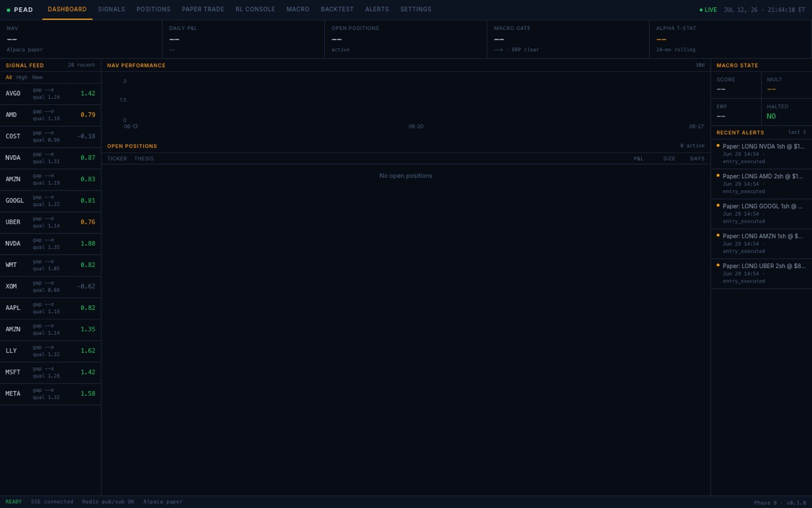Open the ALERTS tab
Image resolution: width=812 pixels, height=508 pixels.
point(377,10)
